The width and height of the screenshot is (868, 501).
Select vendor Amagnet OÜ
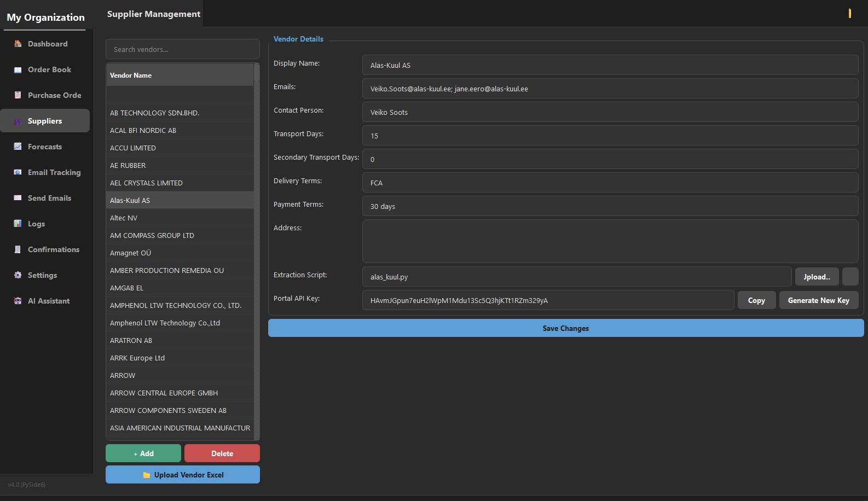click(x=180, y=253)
